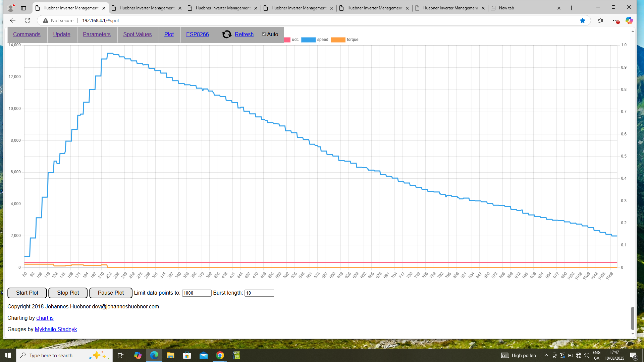Expand the system tray hidden icons chevron
The height and width of the screenshot is (362, 644).
[546, 355]
